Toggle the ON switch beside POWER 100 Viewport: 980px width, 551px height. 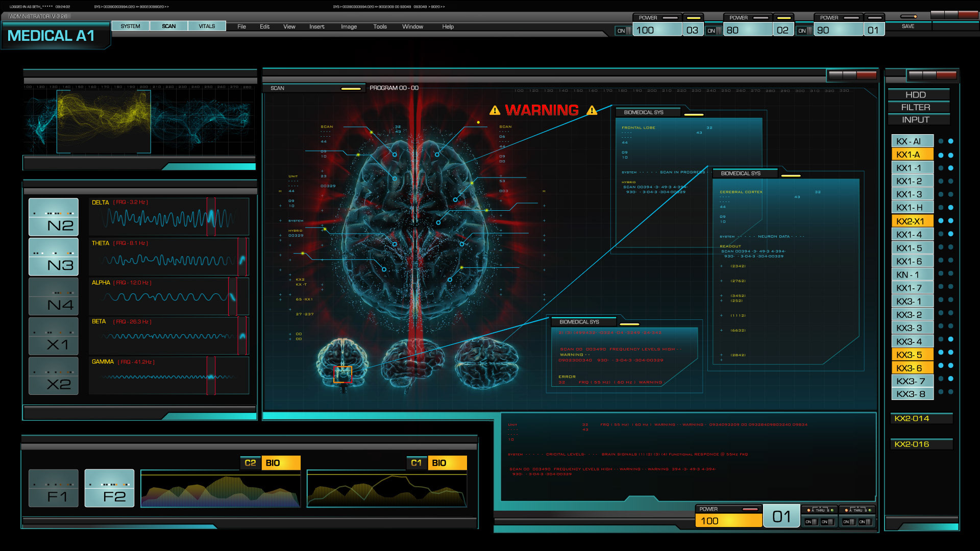pyautogui.click(x=623, y=31)
